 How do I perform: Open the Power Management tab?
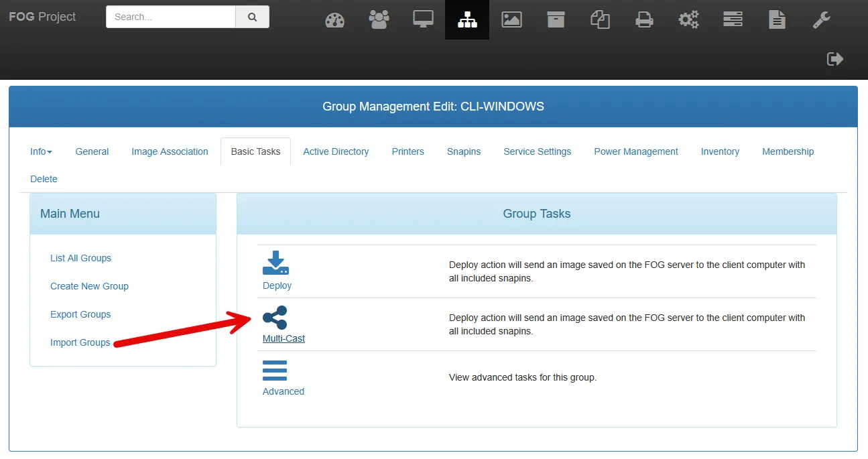[x=635, y=151]
